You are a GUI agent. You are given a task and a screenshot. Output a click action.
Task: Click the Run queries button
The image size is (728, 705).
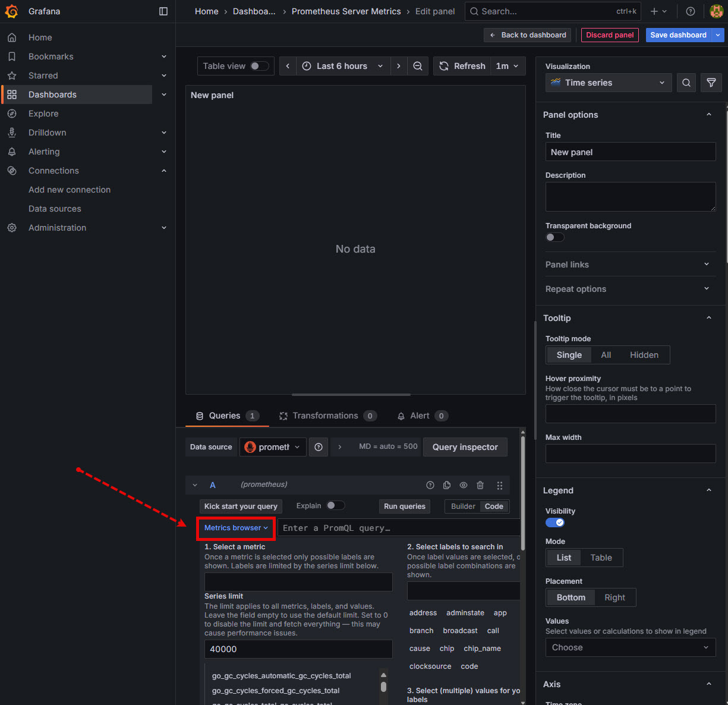click(x=405, y=506)
